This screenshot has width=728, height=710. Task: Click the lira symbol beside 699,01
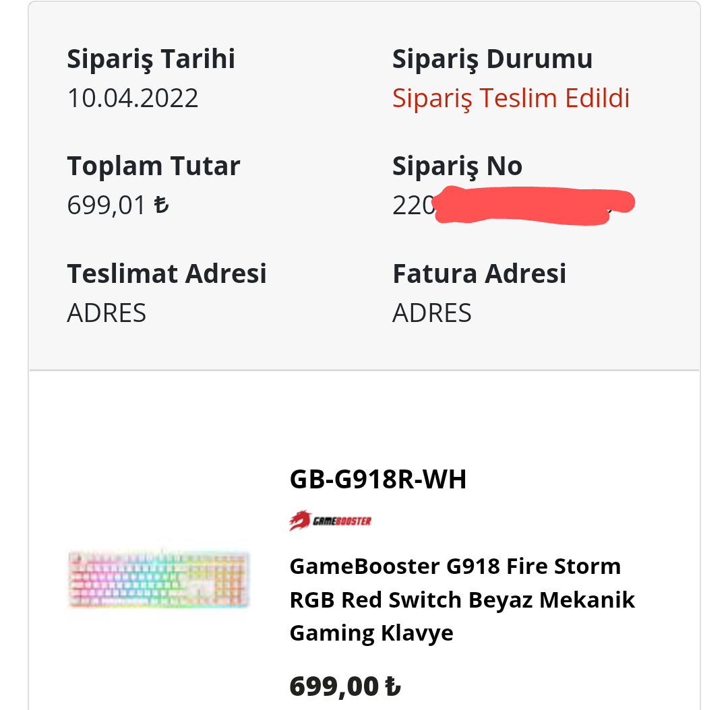click(161, 205)
